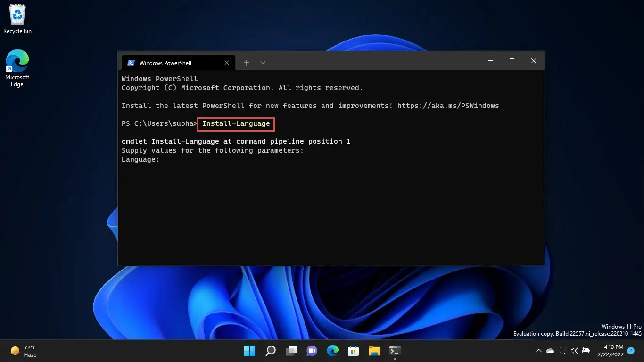
Task: Open the clock showing 4:10 PM
Action: coord(610,351)
